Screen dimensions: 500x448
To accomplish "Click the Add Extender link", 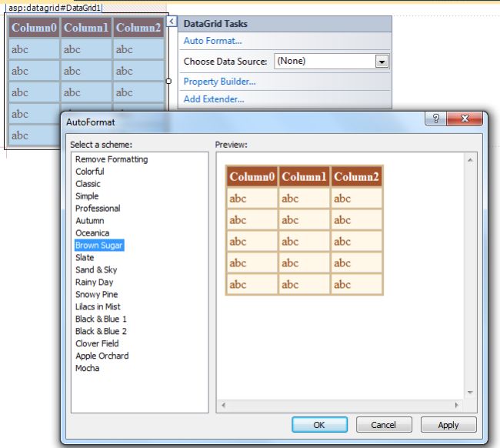I will pos(214,99).
